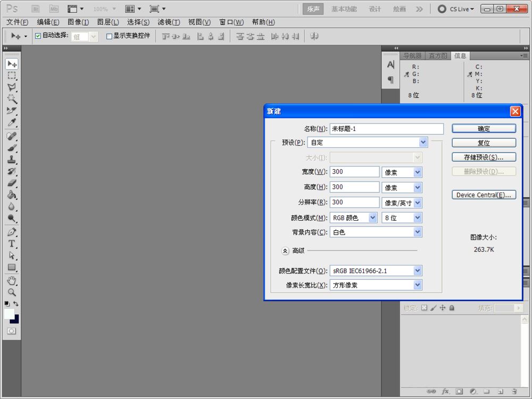The height and width of the screenshot is (399, 532).
Task: Toggle lock position in Layers panel
Action: (x=443, y=307)
